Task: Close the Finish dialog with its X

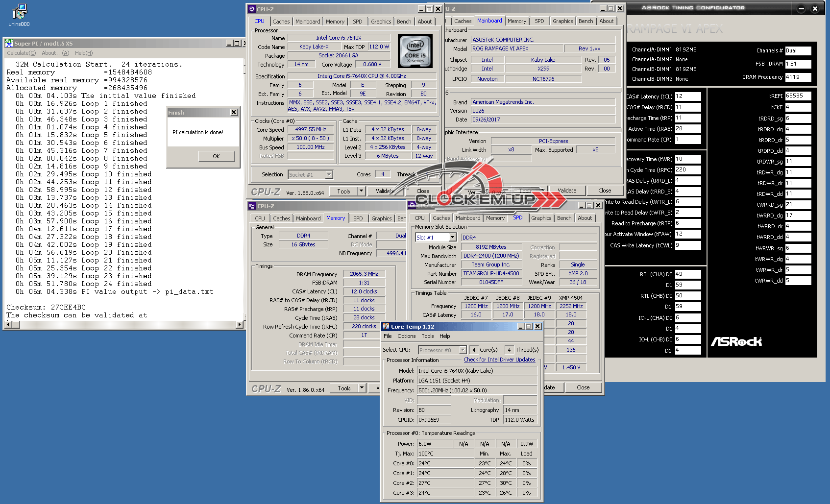Action: pyautogui.click(x=234, y=113)
